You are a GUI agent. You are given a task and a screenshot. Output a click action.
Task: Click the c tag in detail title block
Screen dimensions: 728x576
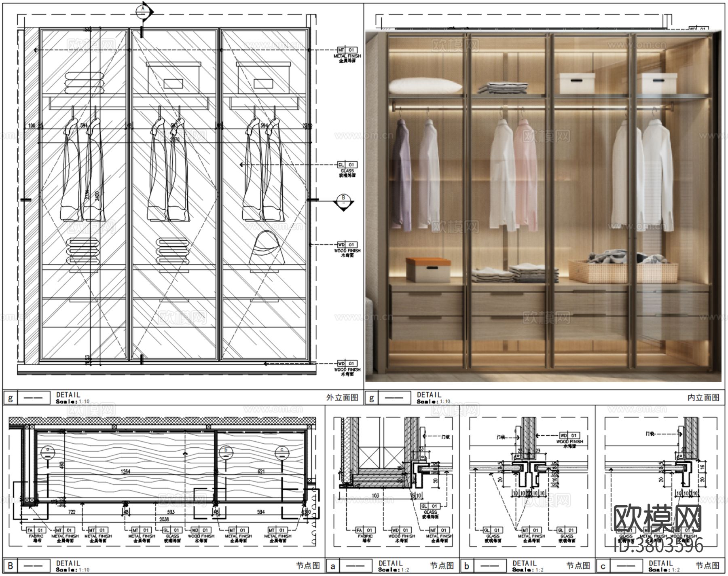(x=603, y=565)
